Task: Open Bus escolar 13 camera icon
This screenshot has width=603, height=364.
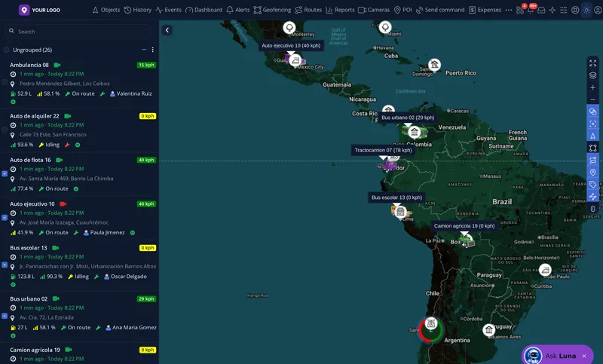Action: point(55,248)
